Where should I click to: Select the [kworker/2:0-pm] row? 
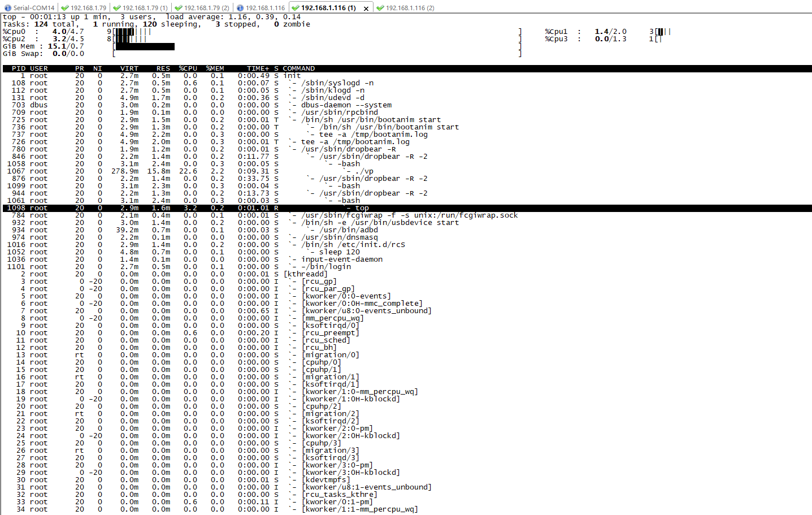pos(407,429)
